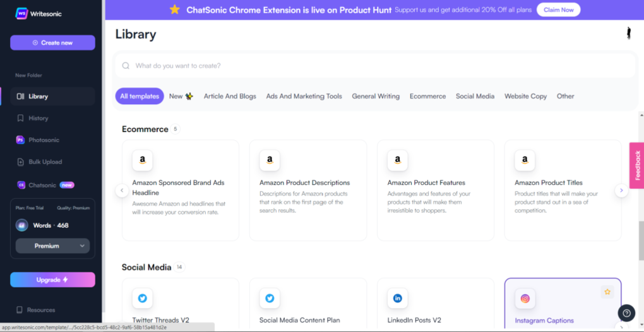This screenshot has height=332, width=644.
Task: Open Chatsonic in the sidebar
Action: pos(42,185)
